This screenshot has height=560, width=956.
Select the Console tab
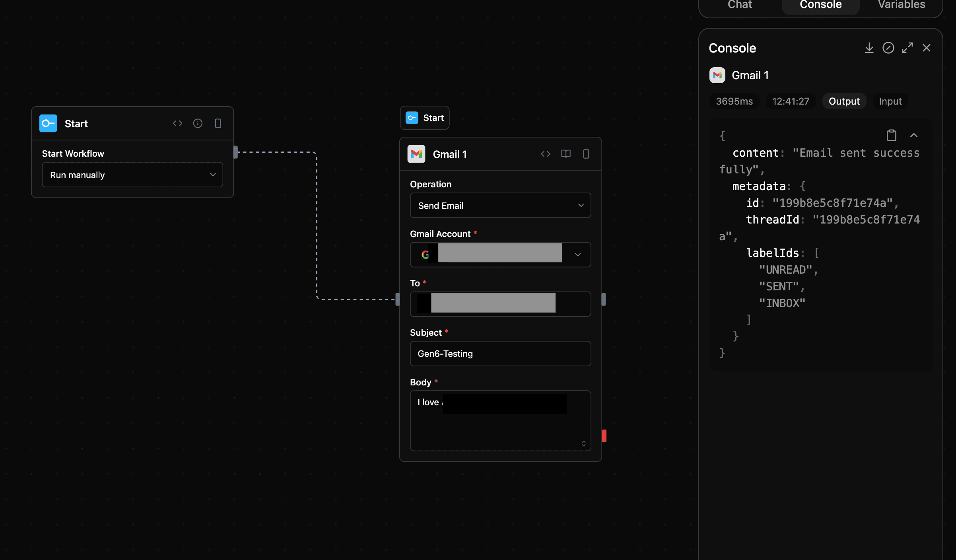point(820,5)
